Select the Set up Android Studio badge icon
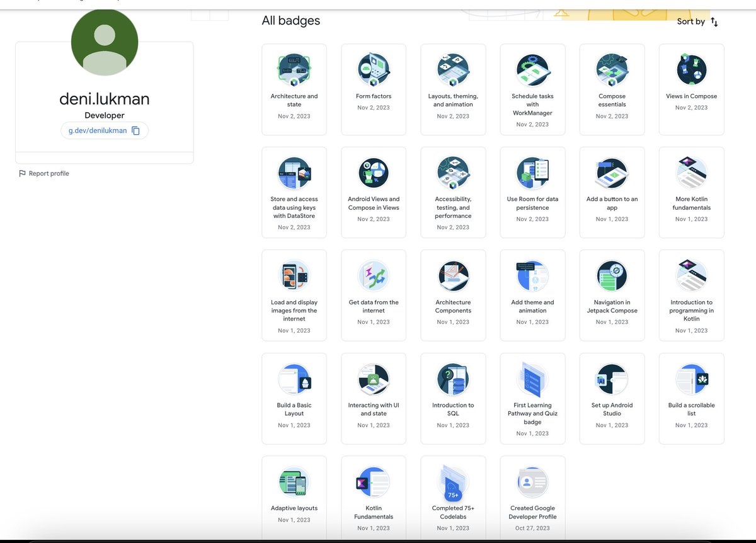Viewport: 756px width, 543px height. (612, 379)
